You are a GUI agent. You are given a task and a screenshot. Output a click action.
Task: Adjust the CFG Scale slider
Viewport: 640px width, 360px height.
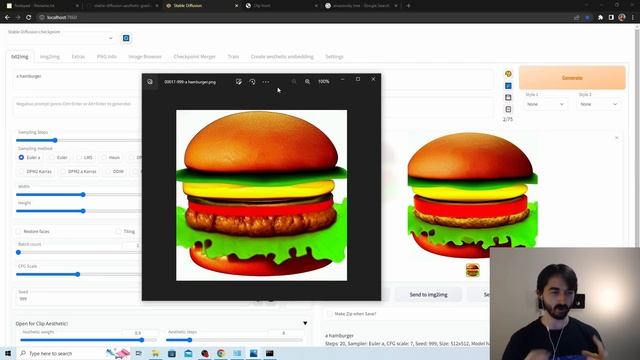pos(78,274)
